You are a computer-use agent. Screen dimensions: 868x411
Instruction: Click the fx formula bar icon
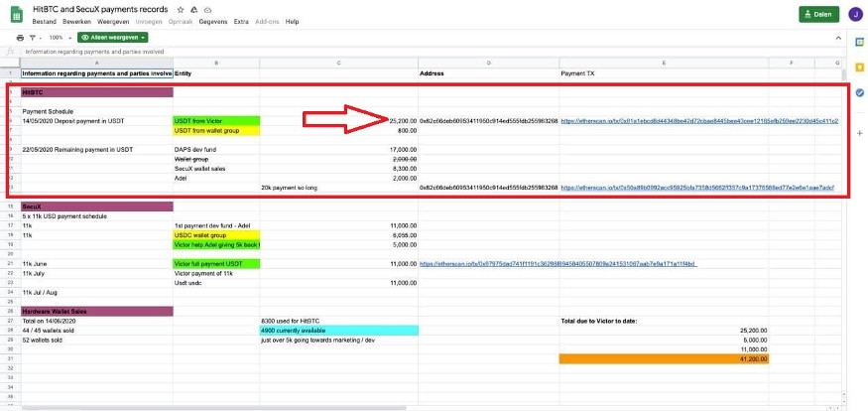point(10,52)
